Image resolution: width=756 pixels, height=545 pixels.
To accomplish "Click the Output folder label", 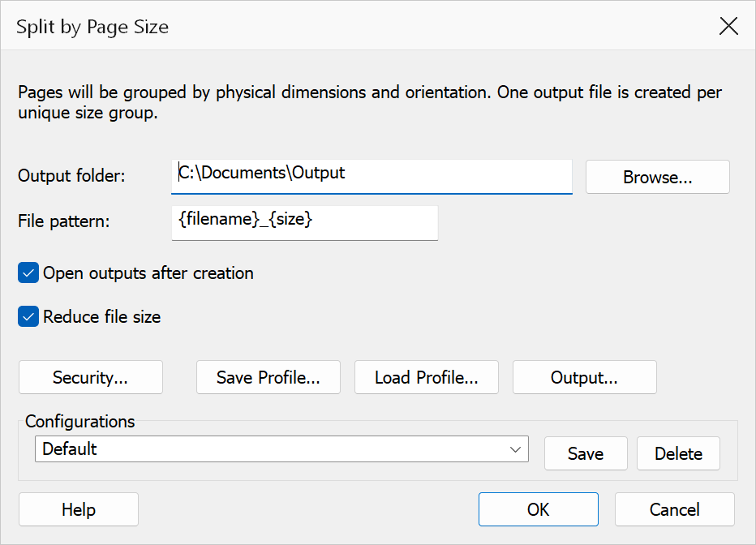I will (71, 176).
